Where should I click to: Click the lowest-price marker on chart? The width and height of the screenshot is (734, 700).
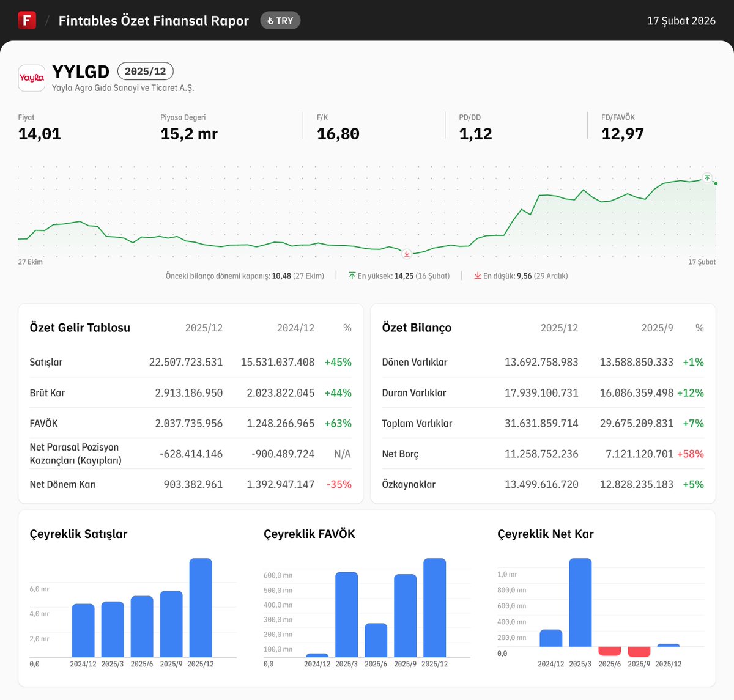(407, 253)
